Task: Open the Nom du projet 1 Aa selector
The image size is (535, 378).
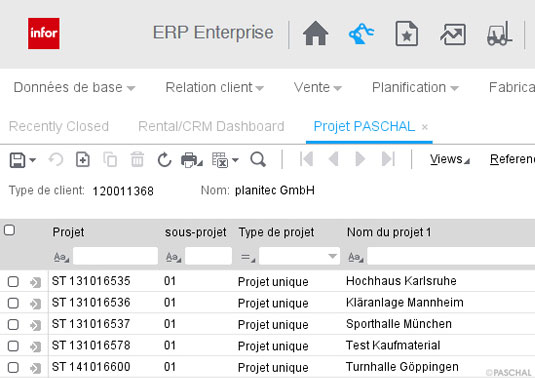Action: click(x=356, y=257)
